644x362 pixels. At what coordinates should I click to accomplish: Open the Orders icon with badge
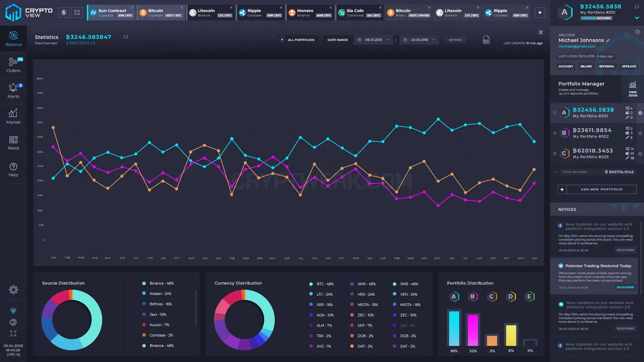[x=13, y=64]
